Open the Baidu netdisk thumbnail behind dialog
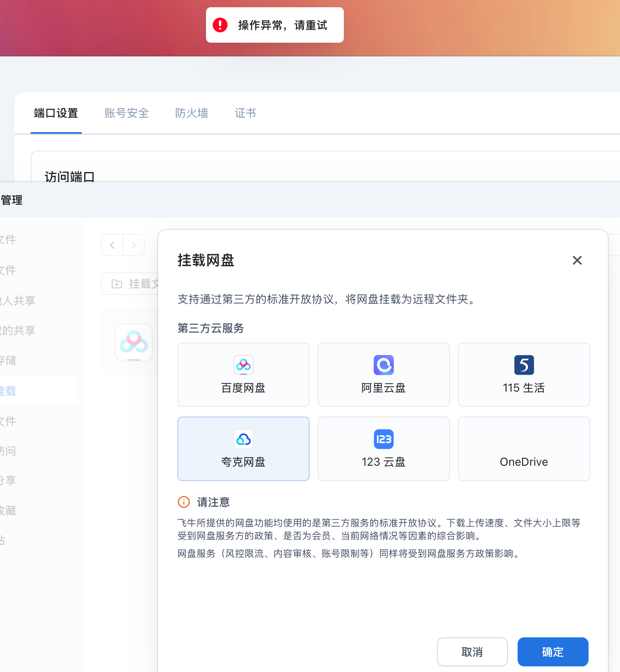This screenshot has height=672, width=620. (x=134, y=342)
